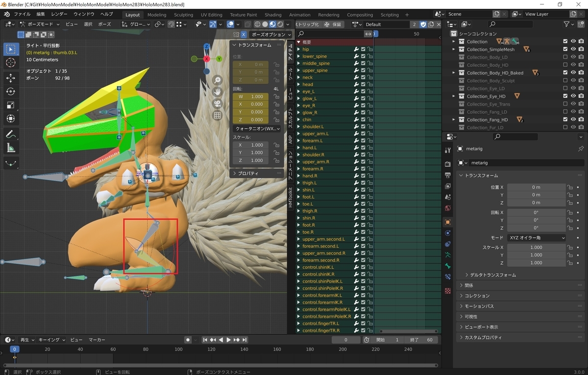Screen dimensions: 588x375
Task: Activate the Rotate tool
Action: click(x=11, y=92)
